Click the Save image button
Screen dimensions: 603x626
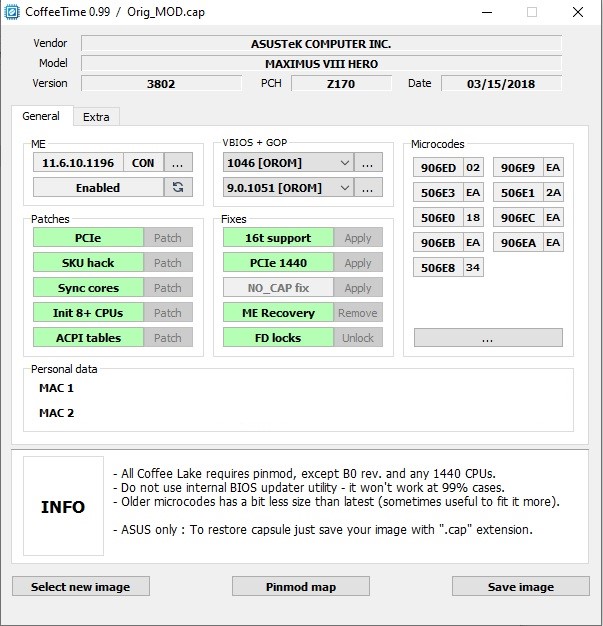click(x=521, y=586)
